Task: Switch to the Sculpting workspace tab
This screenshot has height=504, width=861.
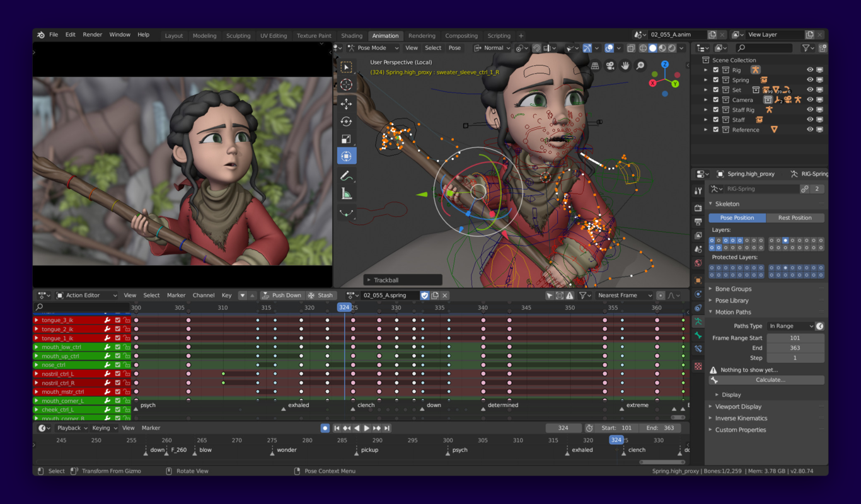Action: [x=238, y=36]
